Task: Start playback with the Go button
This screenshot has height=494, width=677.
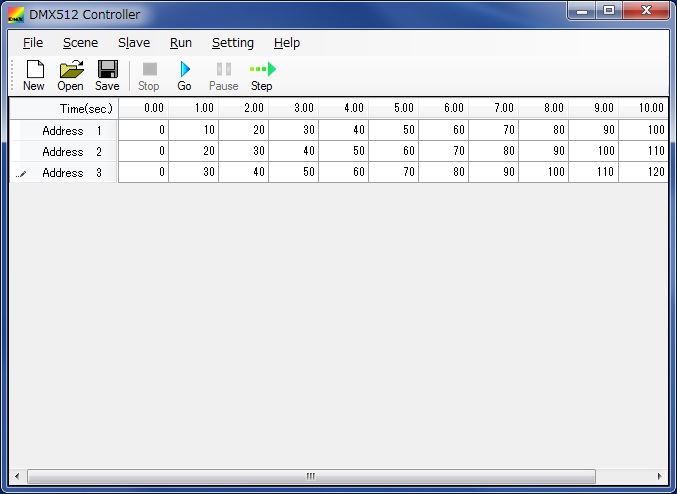Action: (184, 76)
